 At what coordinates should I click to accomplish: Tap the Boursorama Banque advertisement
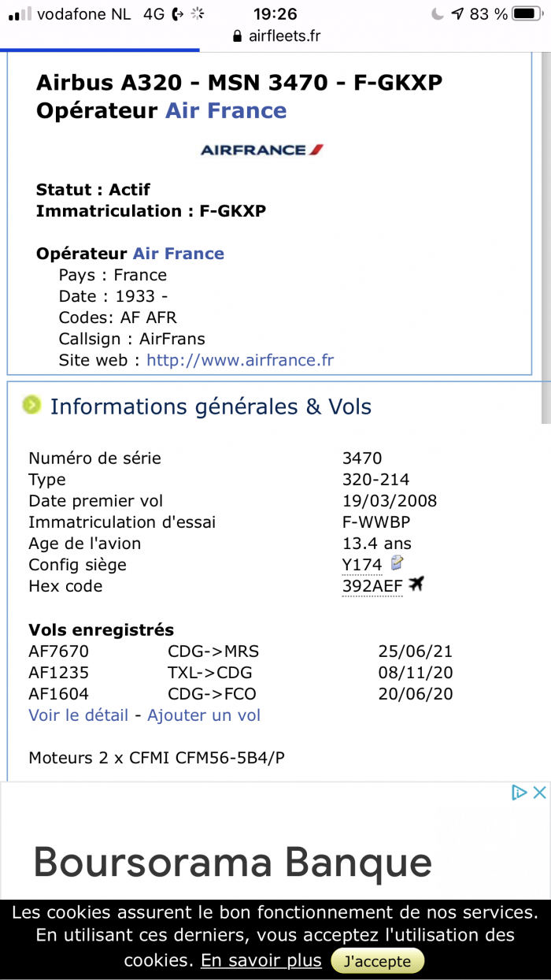(275, 841)
